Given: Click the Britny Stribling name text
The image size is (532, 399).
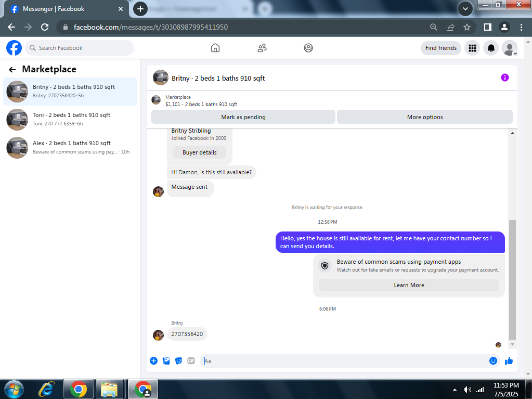Looking at the screenshot, I should pyautogui.click(x=191, y=131).
